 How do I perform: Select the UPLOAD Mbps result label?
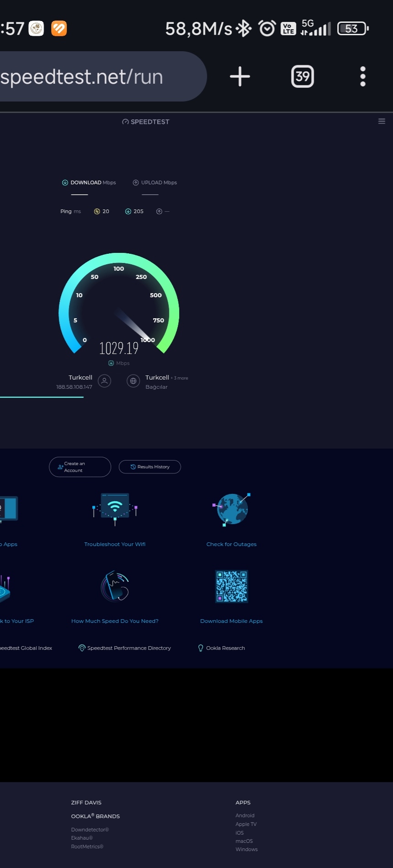click(155, 182)
